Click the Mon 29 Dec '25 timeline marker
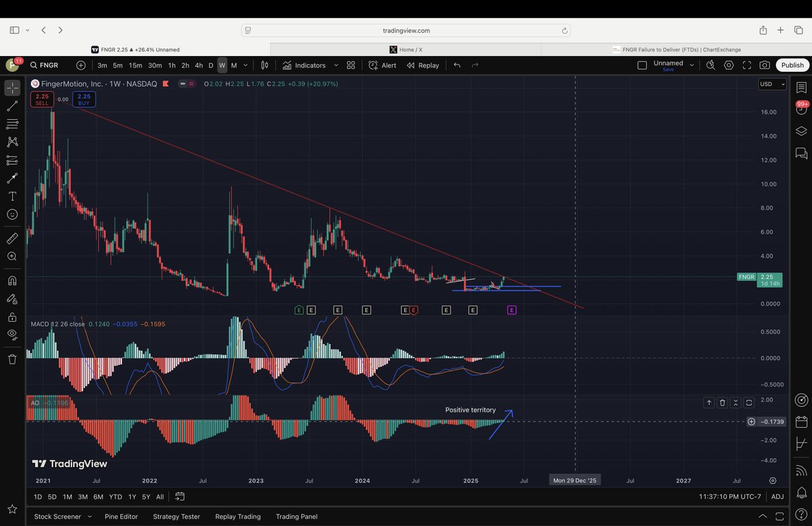This screenshot has height=526, width=812. tap(574, 480)
